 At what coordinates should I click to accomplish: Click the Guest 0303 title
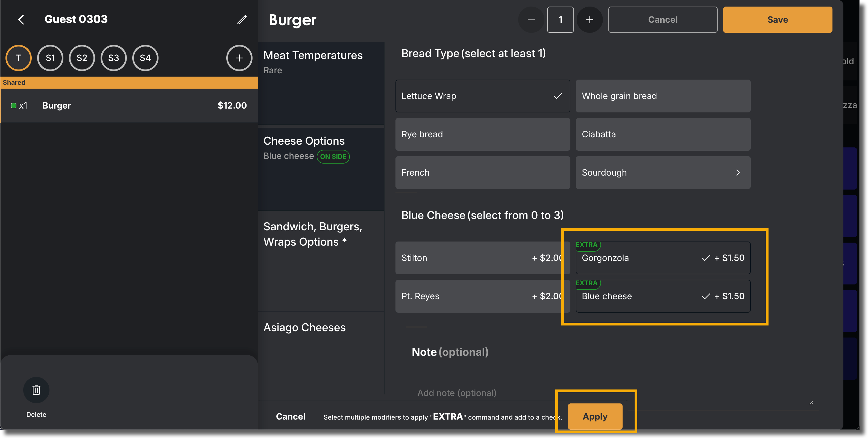click(x=76, y=19)
